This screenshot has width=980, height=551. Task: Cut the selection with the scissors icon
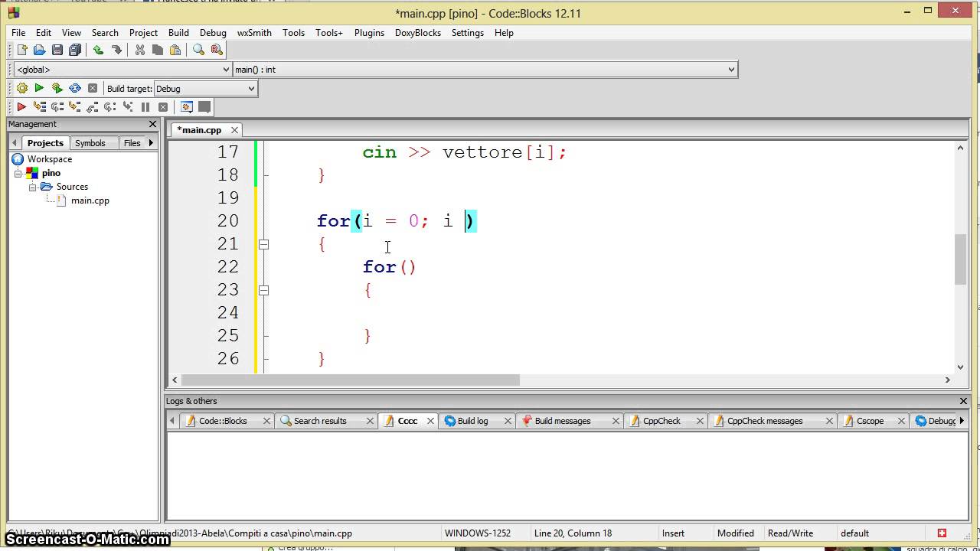(x=140, y=50)
